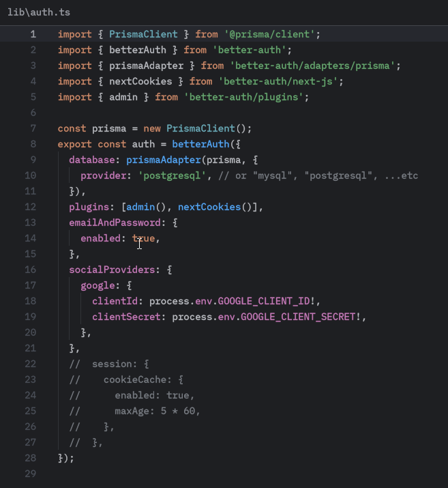Click line number 29 in the gutter

point(31,474)
